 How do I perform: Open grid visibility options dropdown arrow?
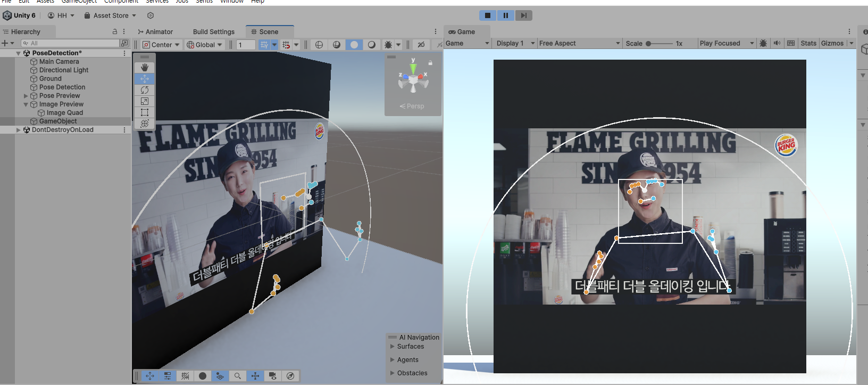point(274,45)
